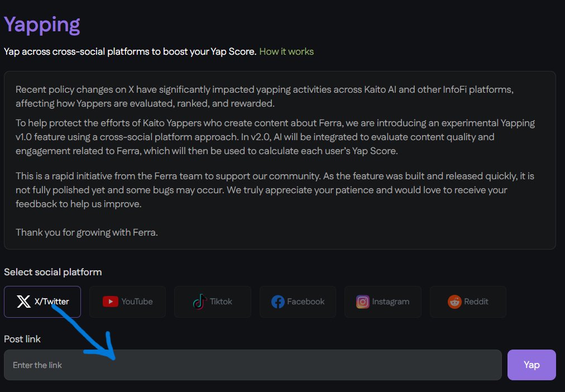Click the paragraph starting This is a rapid initiative
Viewport: 565px width, 392px height.
click(275, 190)
